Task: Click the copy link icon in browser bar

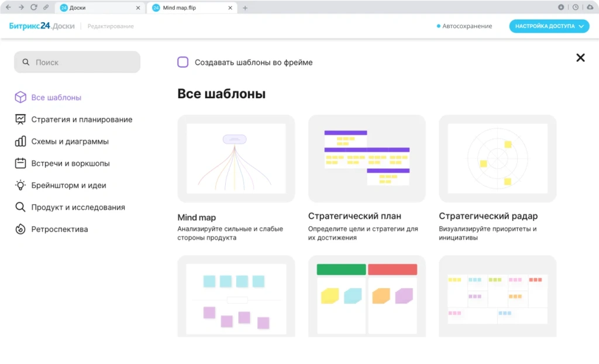Action: pos(46,8)
